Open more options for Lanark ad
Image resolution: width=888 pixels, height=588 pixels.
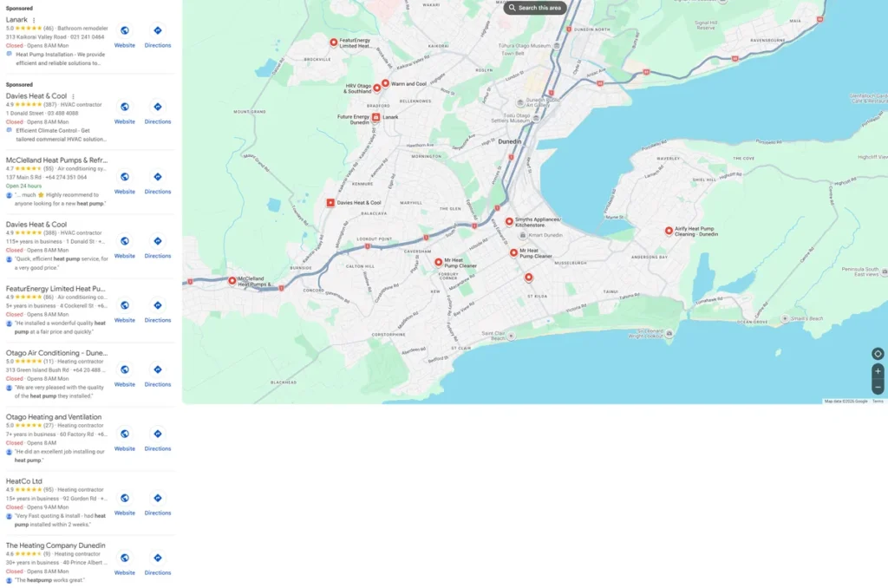[x=34, y=21]
